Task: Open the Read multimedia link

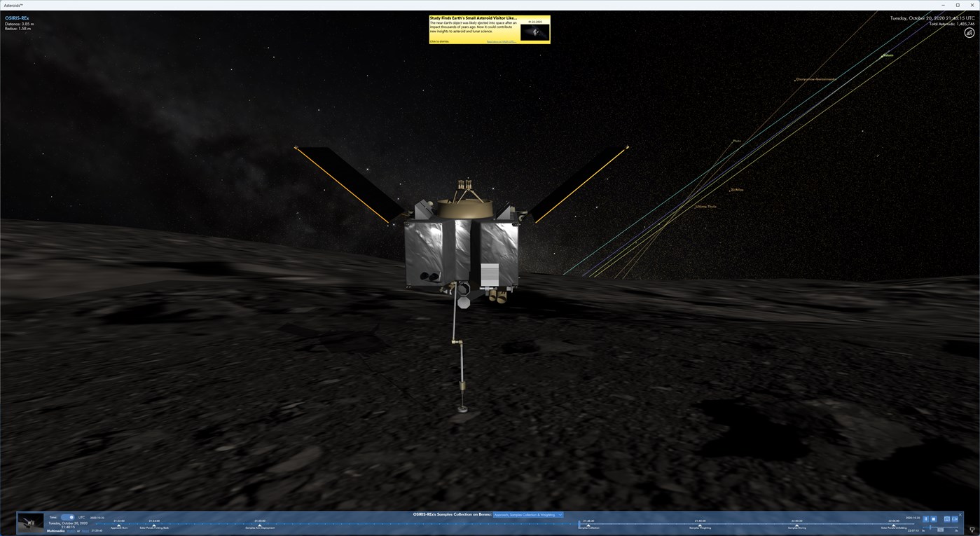Action: [x=85, y=530]
